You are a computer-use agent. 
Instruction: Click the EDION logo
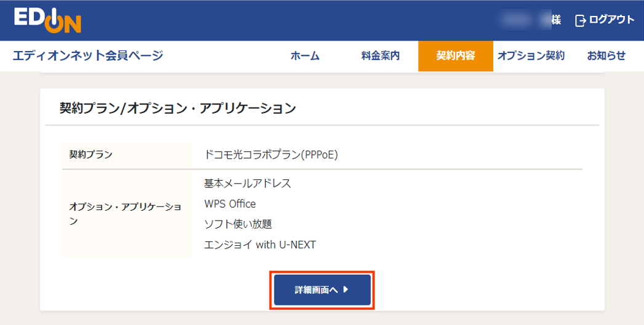pos(47,20)
